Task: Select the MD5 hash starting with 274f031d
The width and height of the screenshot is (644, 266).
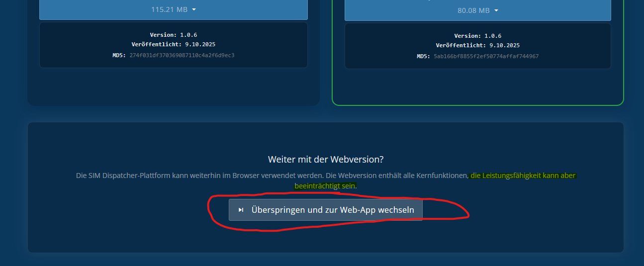Action: 182,55
